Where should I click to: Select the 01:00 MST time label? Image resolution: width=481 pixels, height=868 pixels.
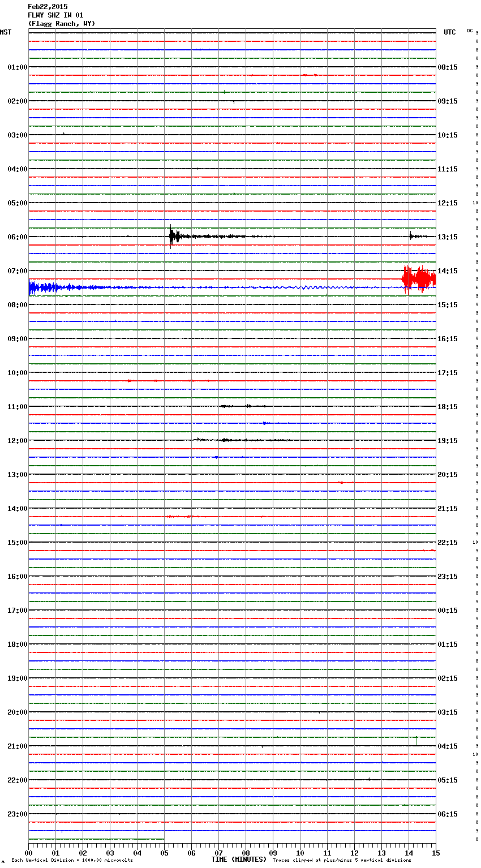coord(18,67)
